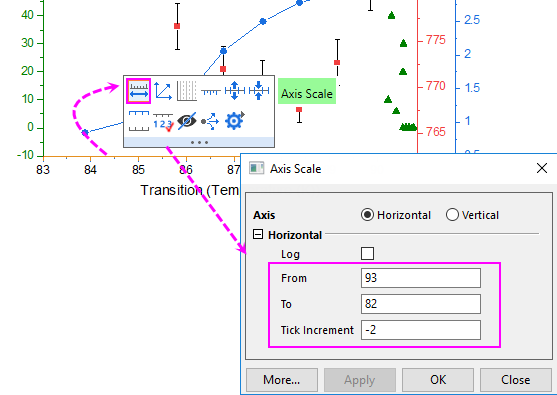Click the Apply button

click(359, 380)
